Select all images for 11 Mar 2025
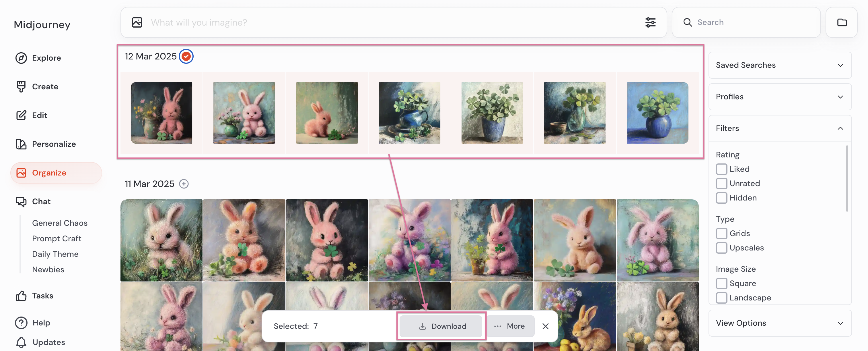The width and height of the screenshot is (868, 351). coord(184,184)
